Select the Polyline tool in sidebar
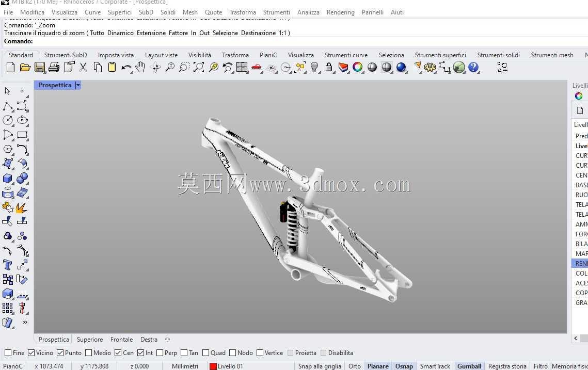Image resolution: width=588 pixels, height=370 pixels. [8, 106]
